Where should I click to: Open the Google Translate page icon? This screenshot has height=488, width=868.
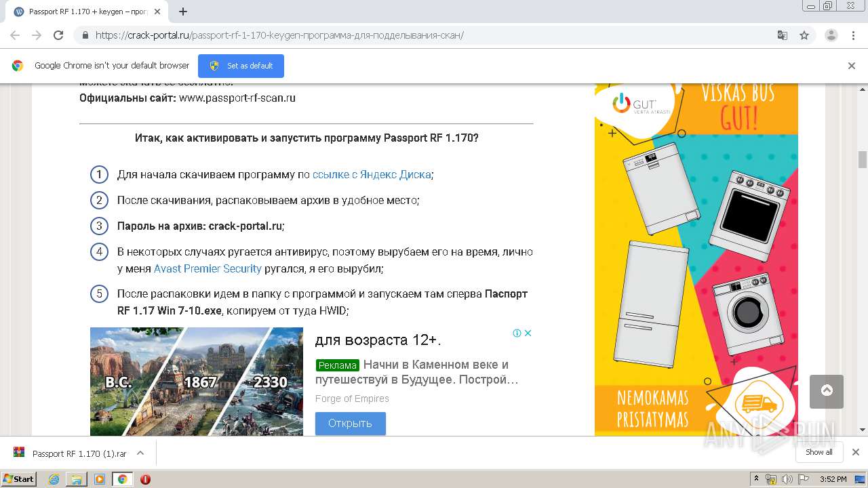[x=782, y=35]
